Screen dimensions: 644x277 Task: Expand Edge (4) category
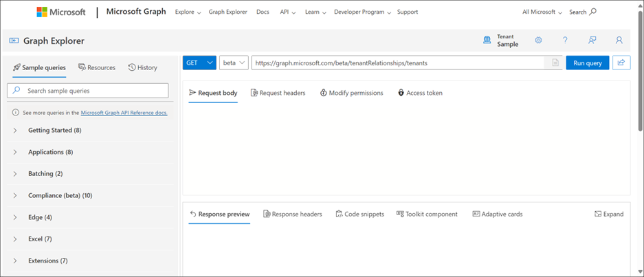click(90, 217)
